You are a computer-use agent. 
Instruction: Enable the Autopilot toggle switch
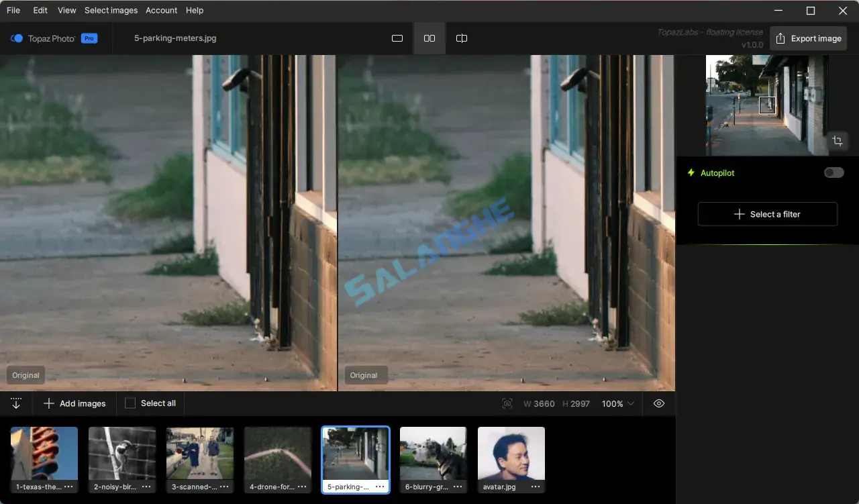pyautogui.click(x=833, y=172)
